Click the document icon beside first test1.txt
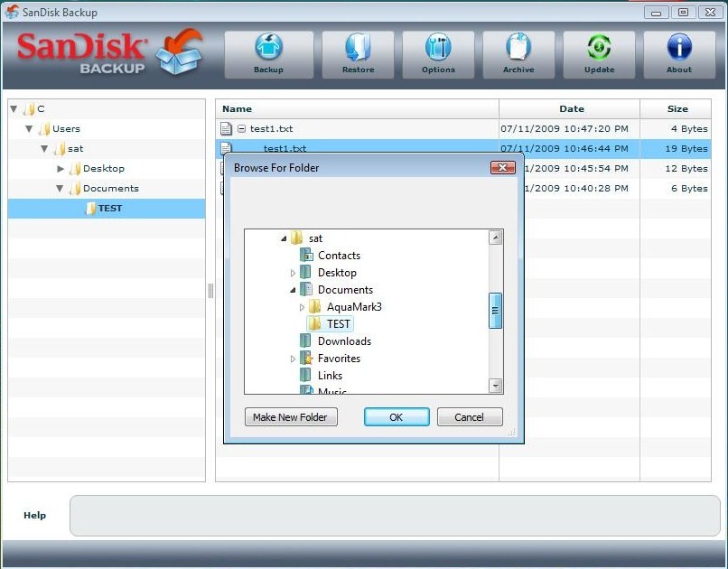 coord(226,128)
